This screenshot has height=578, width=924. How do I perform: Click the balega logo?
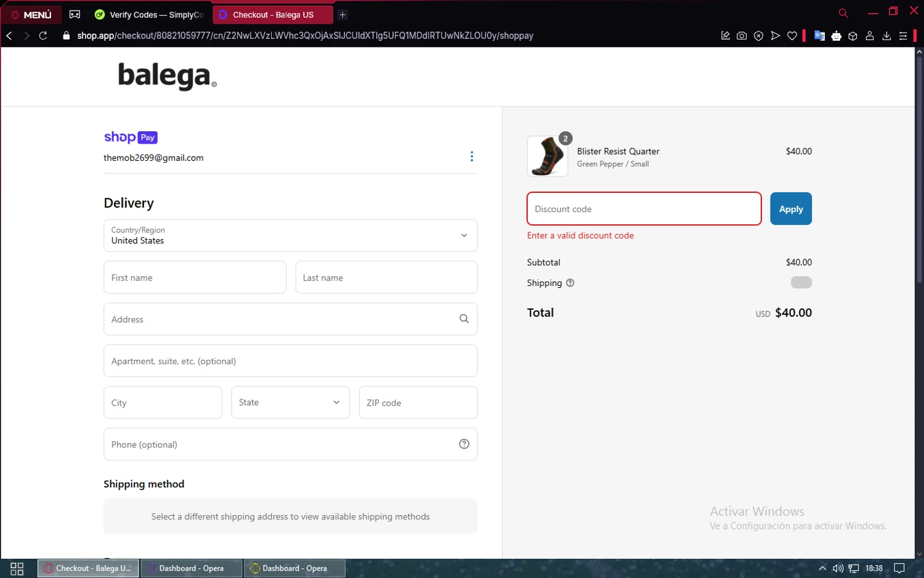[167, 76]
